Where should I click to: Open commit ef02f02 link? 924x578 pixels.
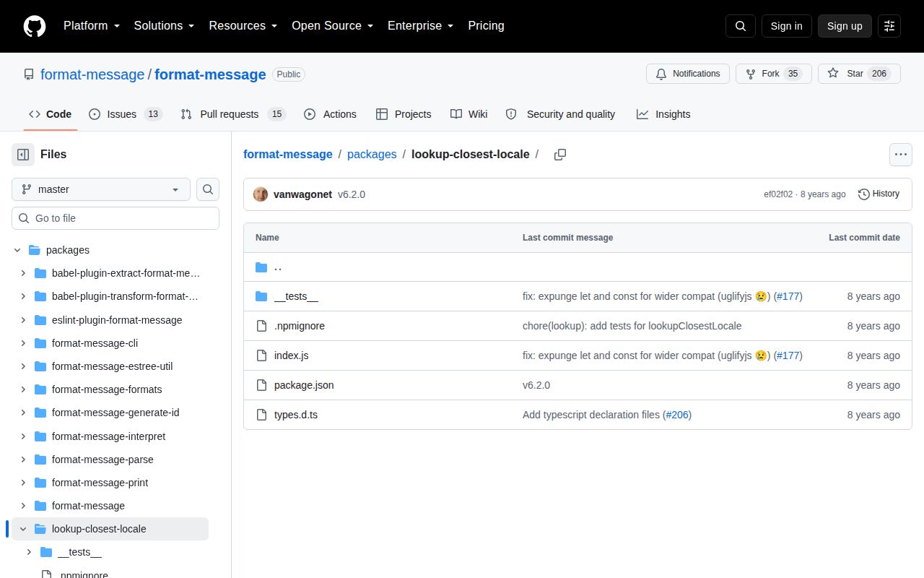point(778,194)
